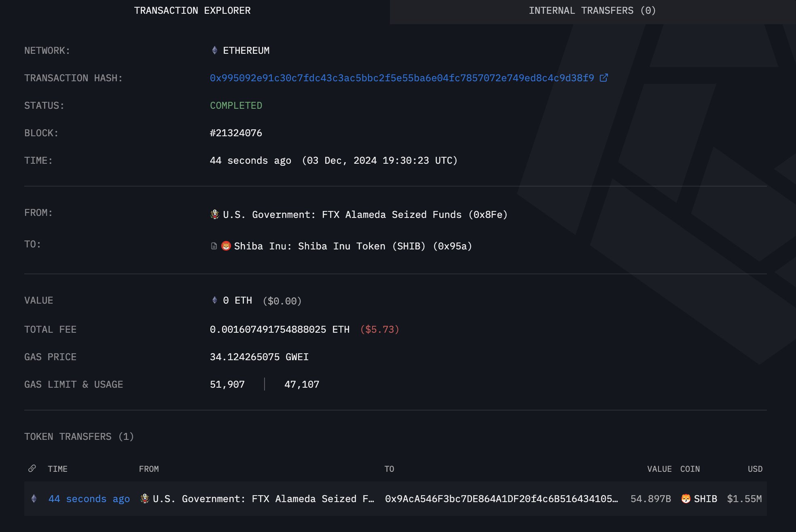Click Ethereum diamond icon next to network name
This screenshot has width=796, height=532.
click(215, 50)
